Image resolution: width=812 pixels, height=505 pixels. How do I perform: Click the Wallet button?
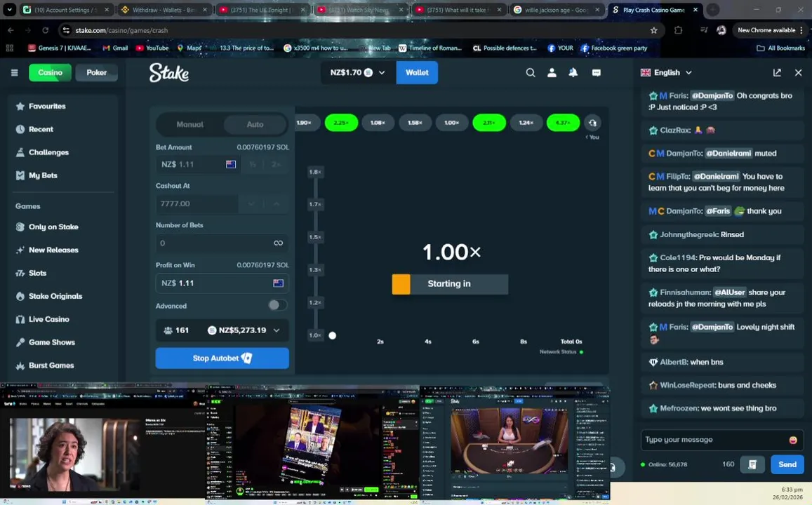pyautogui.click(x=417, y=72)
